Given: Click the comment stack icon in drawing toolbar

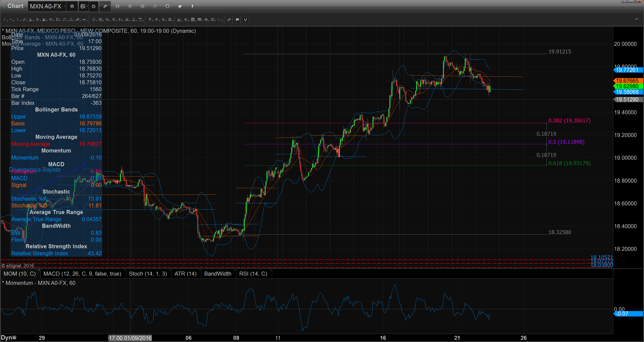Looking at the screenshot, I should pyautogui.click(x=237, y=20).
